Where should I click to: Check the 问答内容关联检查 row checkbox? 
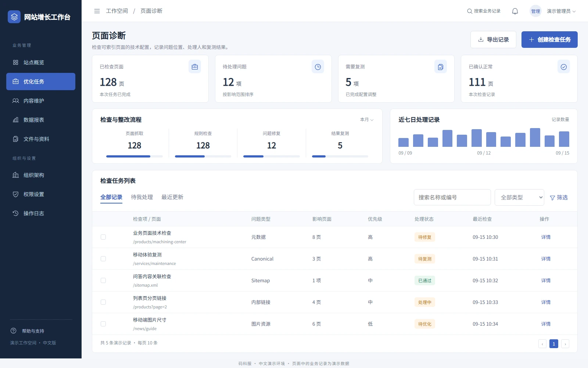point(103,280)
